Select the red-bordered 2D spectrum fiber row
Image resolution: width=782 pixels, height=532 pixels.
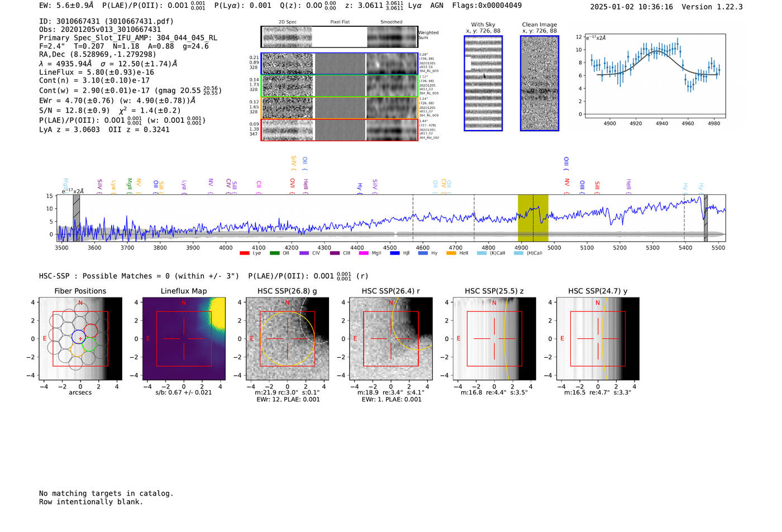[340, 130]
